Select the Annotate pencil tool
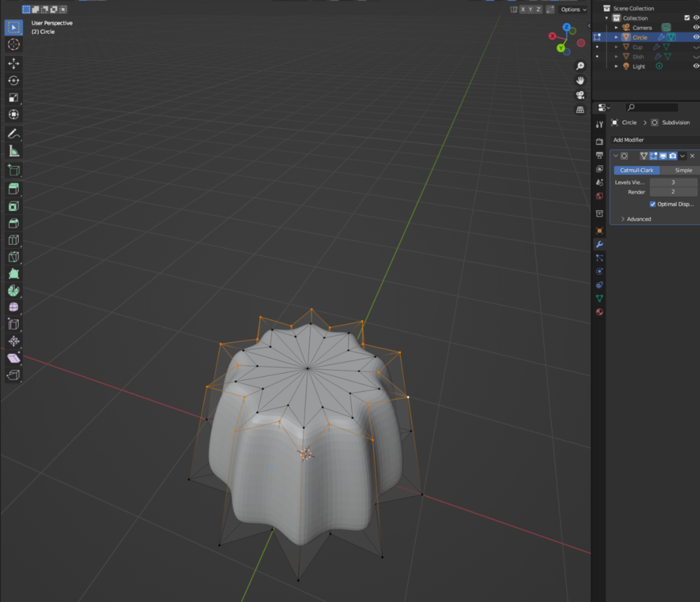Viewport: 700px width, 602px height. point(14,134)
